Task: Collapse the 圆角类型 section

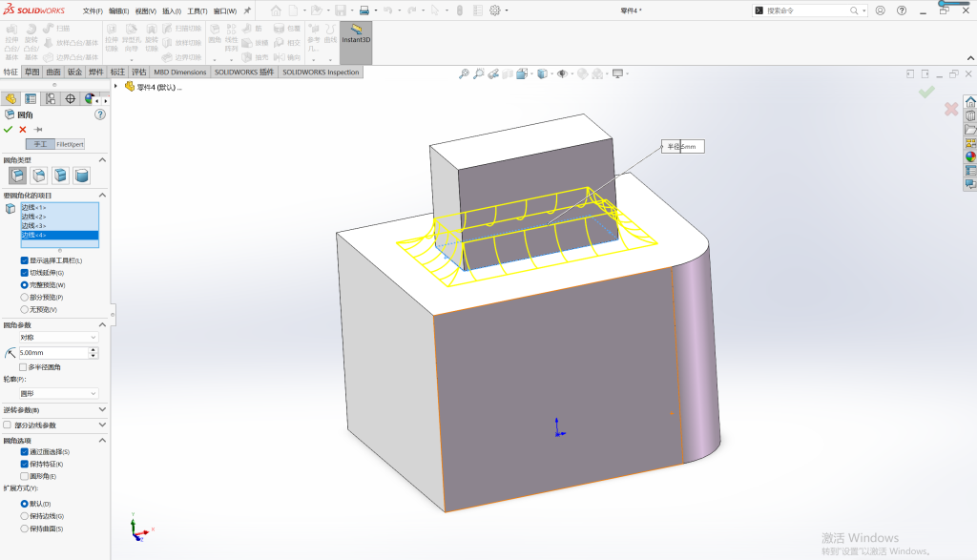Action: click(102, 160)
